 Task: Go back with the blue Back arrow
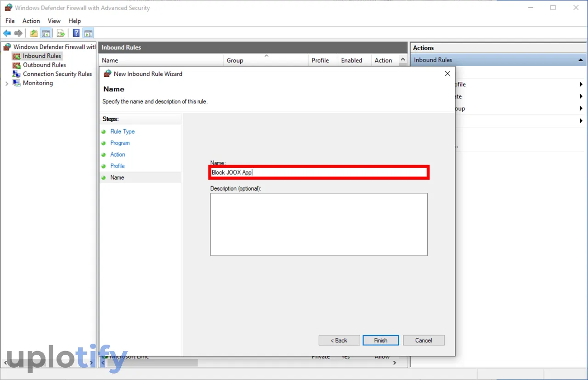pos(7,33)
